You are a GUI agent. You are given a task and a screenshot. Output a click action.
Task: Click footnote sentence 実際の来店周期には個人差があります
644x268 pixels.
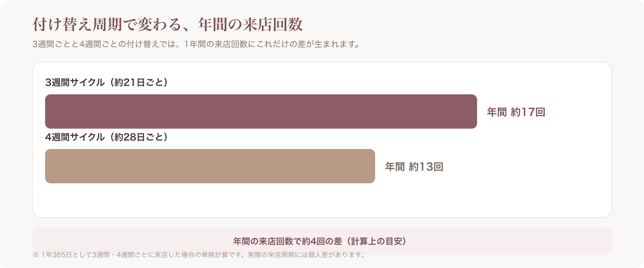tap(307, 255)
